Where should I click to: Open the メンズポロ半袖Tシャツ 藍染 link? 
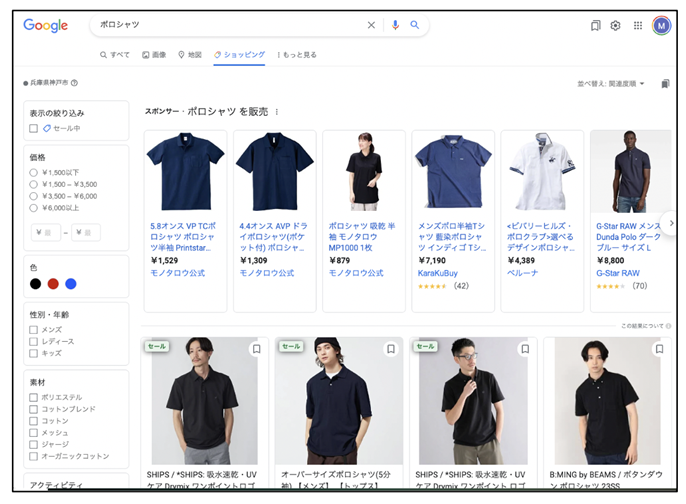coord(452,237)
